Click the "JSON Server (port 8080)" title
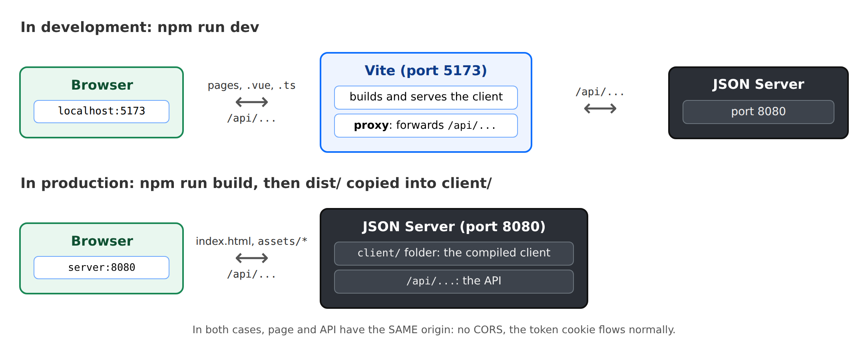The height and width of the screenshot is (356, 868). 454,226
